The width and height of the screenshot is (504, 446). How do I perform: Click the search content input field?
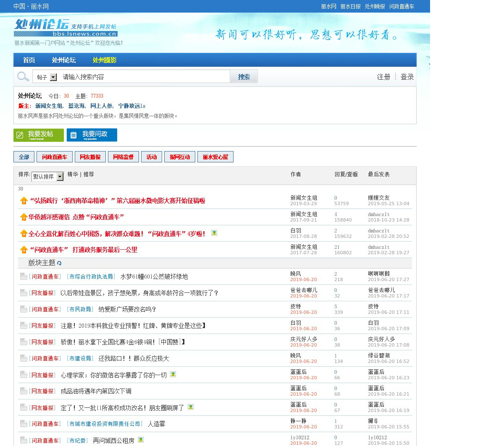(x=145, y=77)
